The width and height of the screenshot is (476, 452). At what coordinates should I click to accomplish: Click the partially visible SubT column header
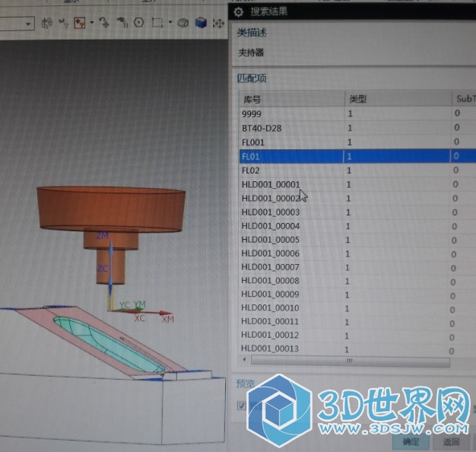pos(464,98)
